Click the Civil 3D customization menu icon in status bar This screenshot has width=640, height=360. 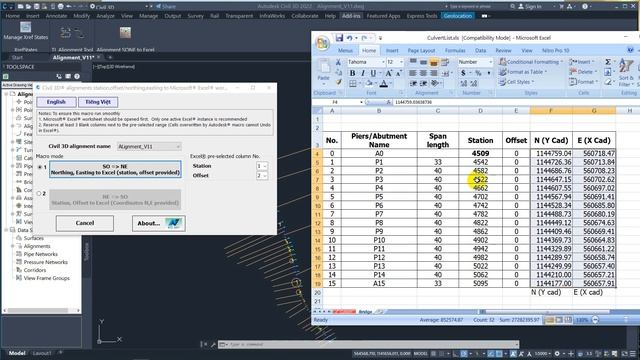[x=634, y=353]
